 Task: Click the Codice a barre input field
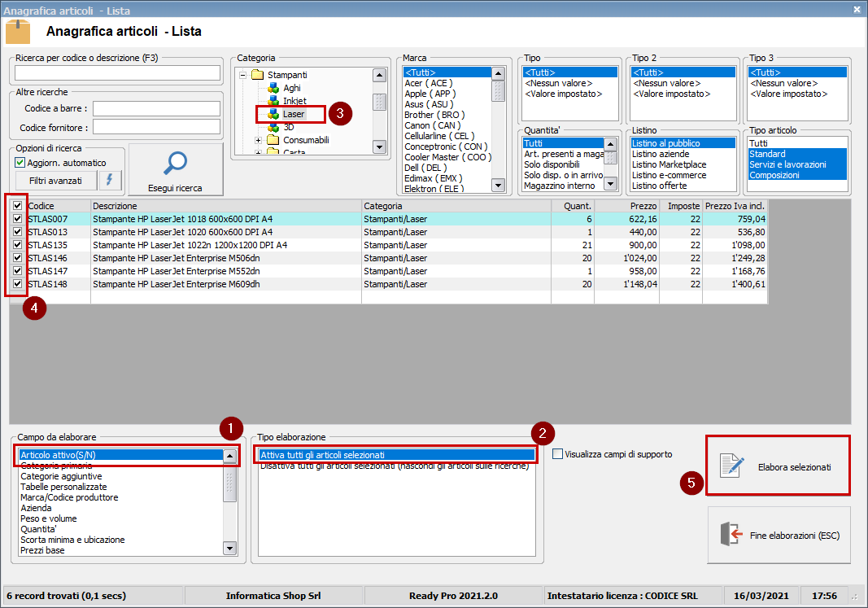tap(156, 108)
